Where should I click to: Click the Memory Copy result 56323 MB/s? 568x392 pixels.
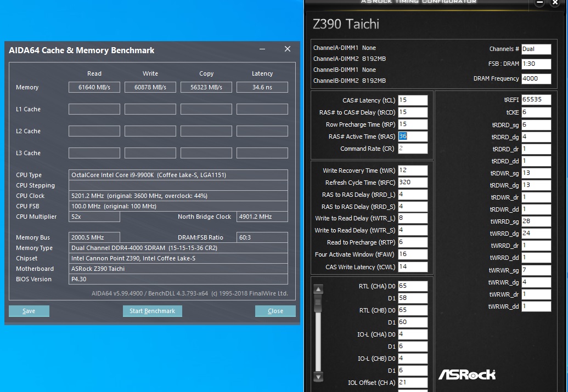click(x=206, y=87)
